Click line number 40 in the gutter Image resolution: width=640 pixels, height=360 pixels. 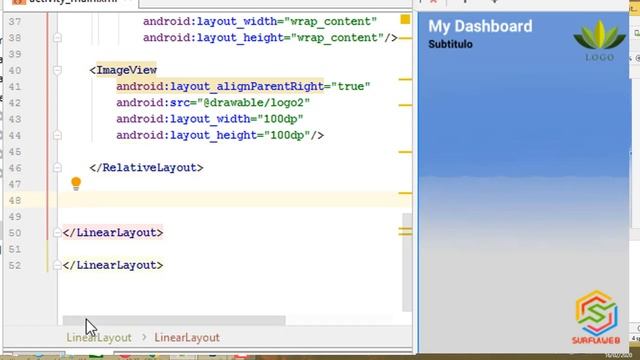pyautogui.click(x=15, y=71)
